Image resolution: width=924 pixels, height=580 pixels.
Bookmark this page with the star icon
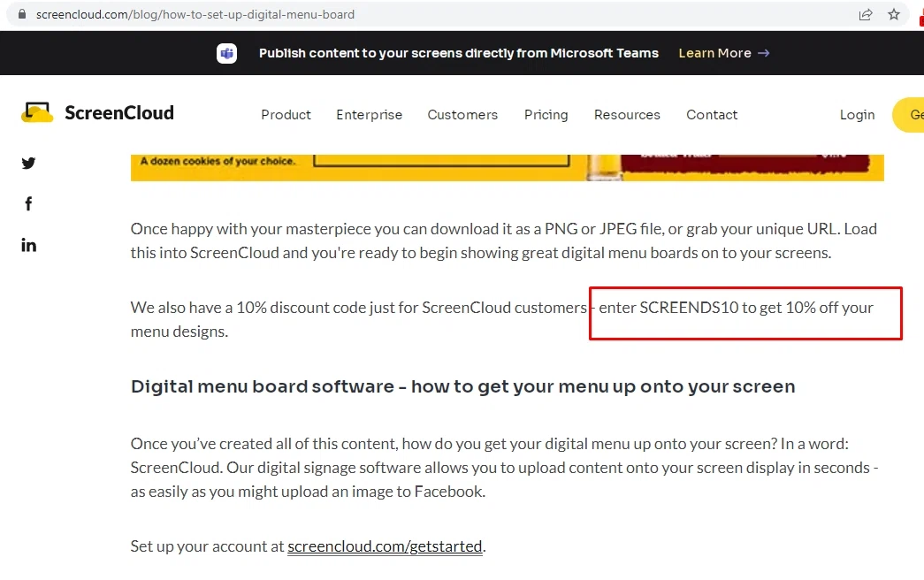[894, 15]
